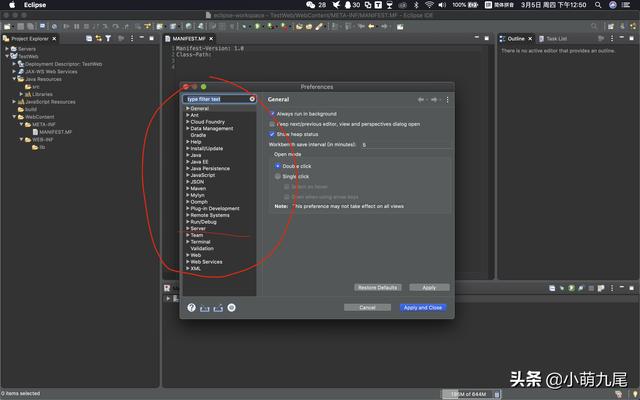640x400 pixels.
Task: Open Spotlight search in menu bar
Action: tap(598, 5)
